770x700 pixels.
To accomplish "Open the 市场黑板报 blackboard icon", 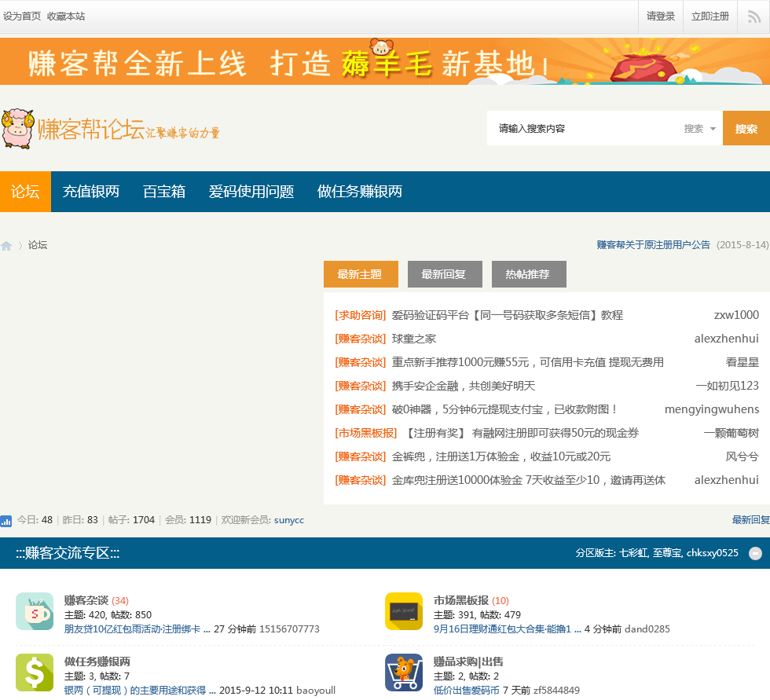I will click(x=404, y=611).
